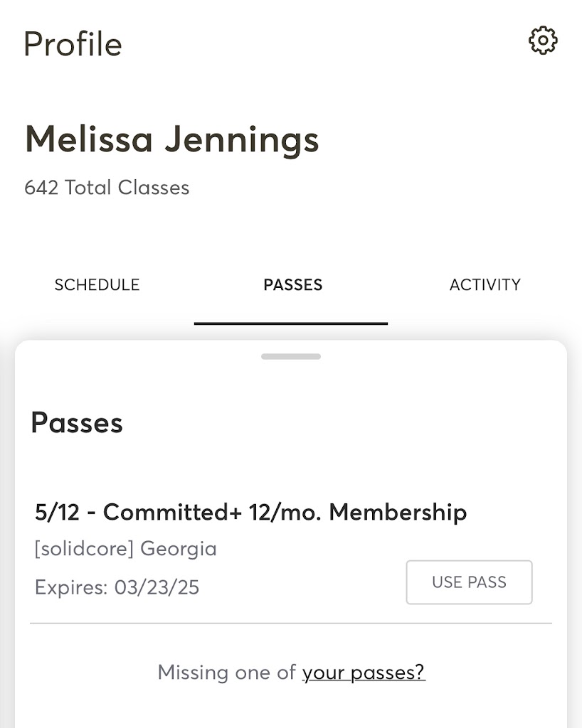
Task: Switch to the Schedule tab
Action: 97,285
